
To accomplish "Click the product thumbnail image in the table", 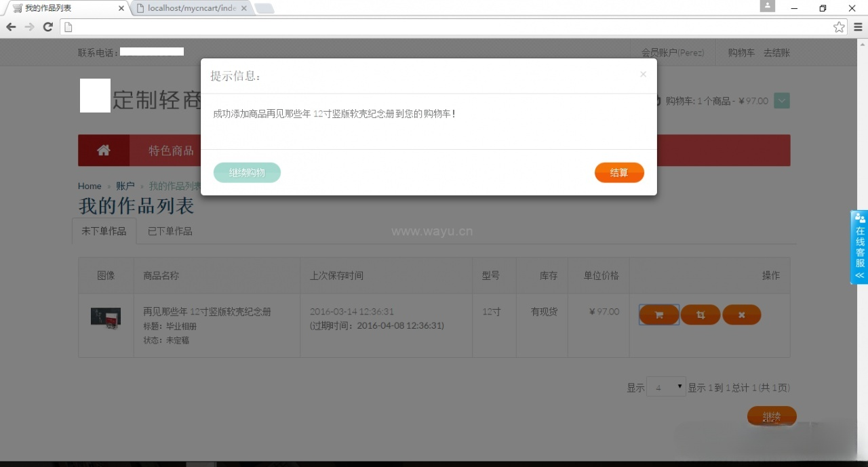I will pyautogui.click(x=105, y=316).
